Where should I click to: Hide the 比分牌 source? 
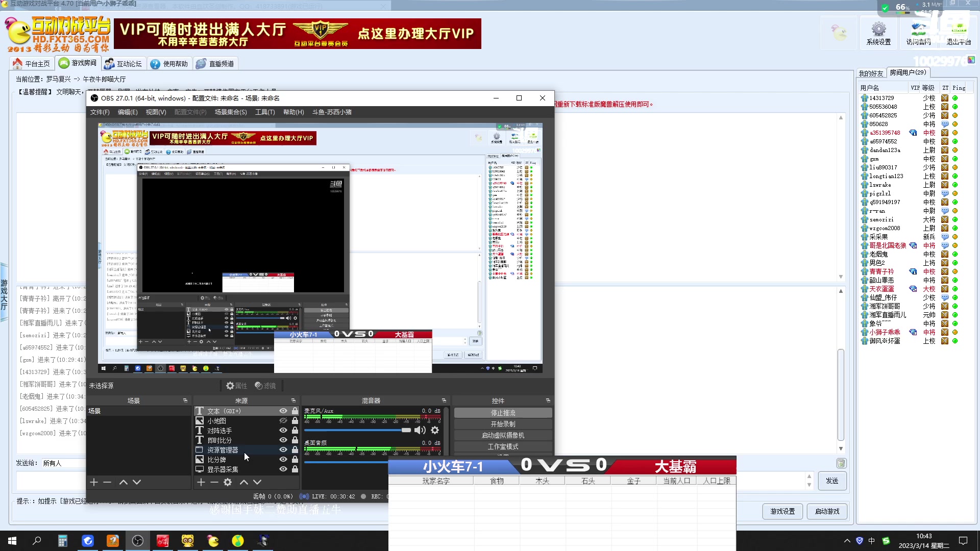click(283, 460)
